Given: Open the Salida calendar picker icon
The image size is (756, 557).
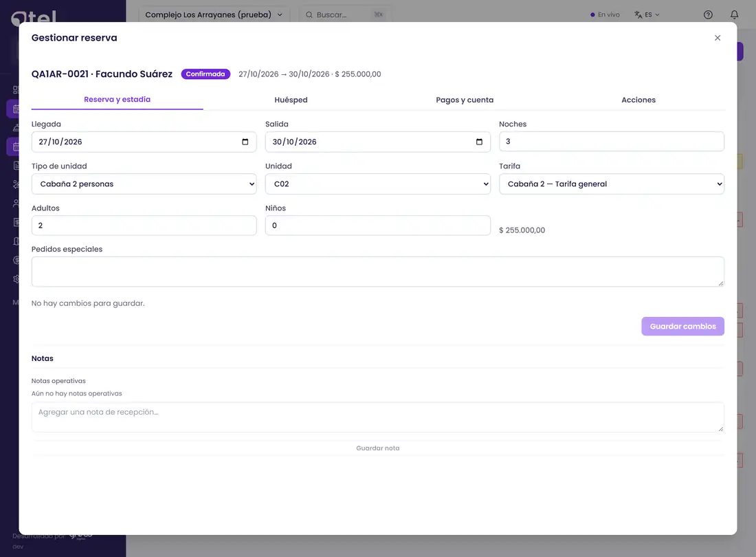Looking at the screenshot, I should coord(479,142).
